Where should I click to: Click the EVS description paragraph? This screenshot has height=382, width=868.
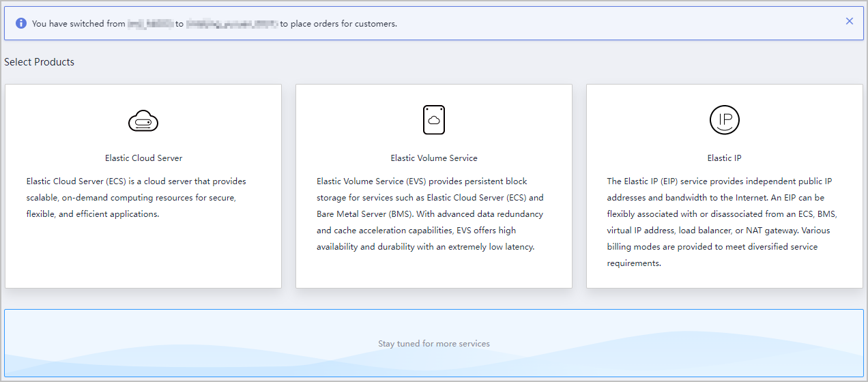(x=430, y=214)
